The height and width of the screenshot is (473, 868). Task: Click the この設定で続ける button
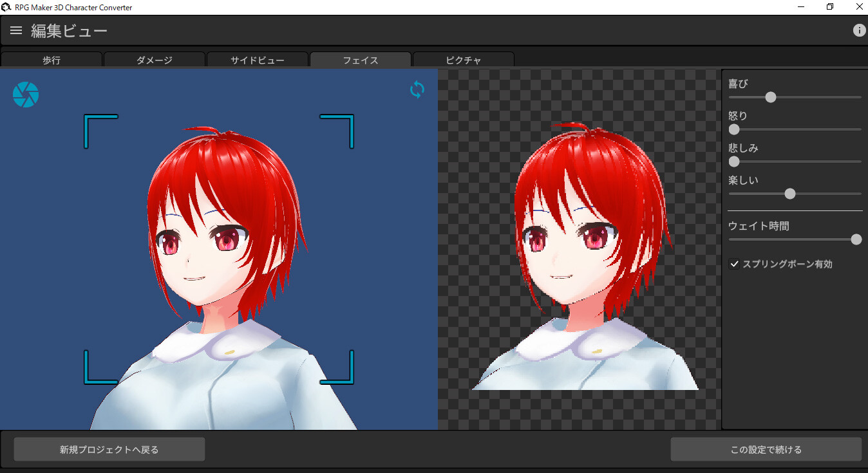click(x=764, y=449)
